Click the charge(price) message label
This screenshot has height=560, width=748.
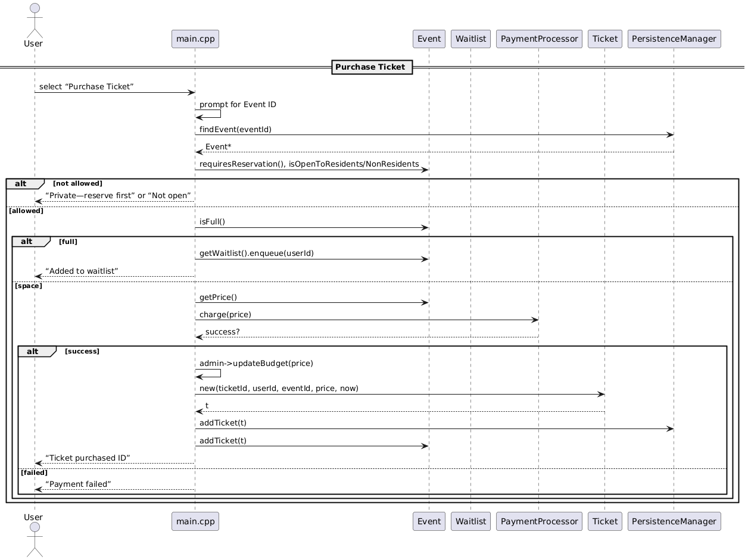point(225,315)
